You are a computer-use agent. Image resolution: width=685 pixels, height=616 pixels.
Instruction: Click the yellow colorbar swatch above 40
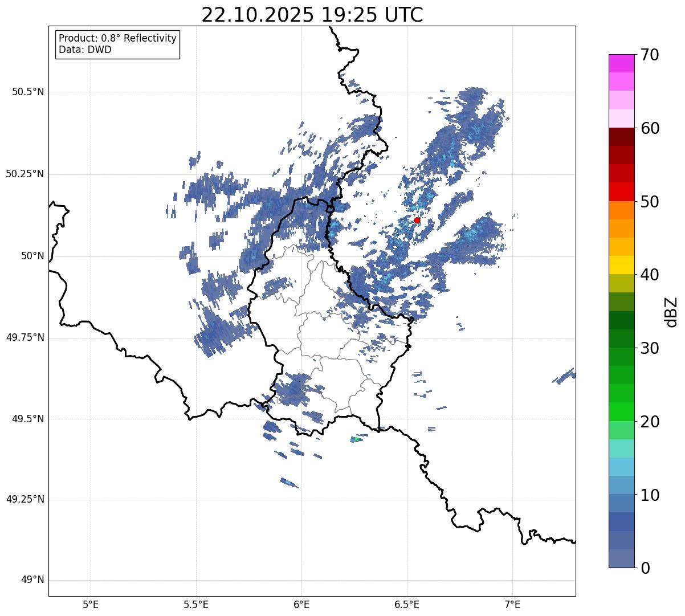(621, 265)
